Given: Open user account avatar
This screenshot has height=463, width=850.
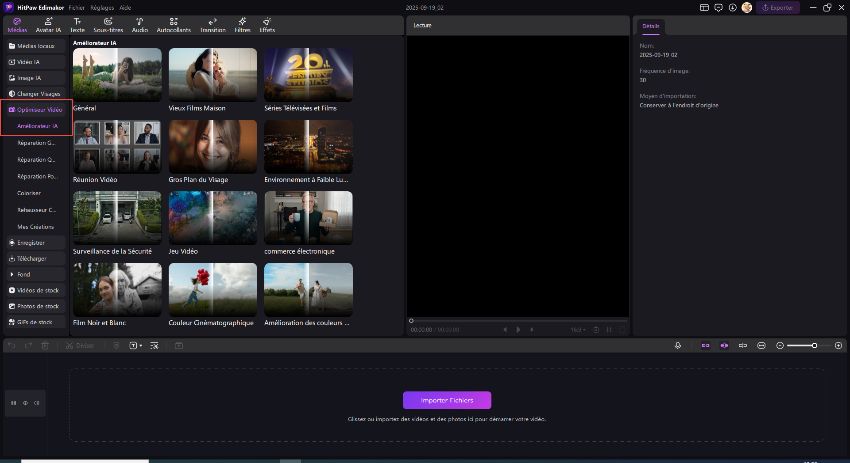Looking at the screenshot, I should click(x=747, y=8).
